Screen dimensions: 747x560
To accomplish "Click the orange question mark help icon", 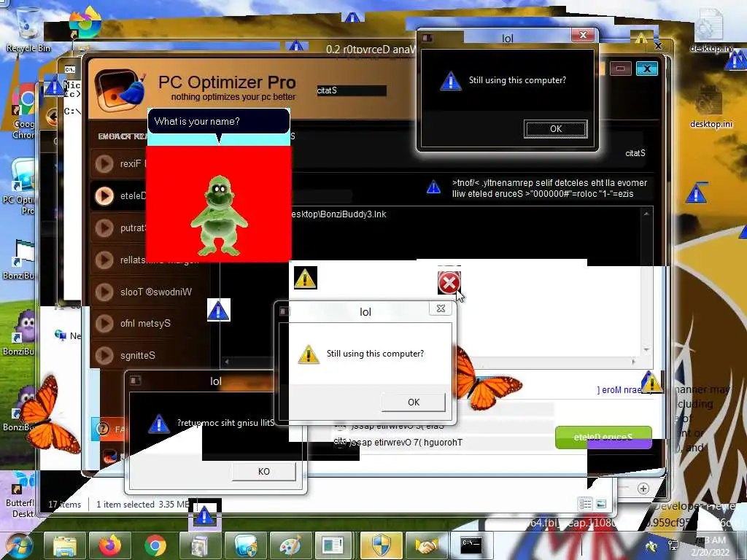I will [102, 429].
